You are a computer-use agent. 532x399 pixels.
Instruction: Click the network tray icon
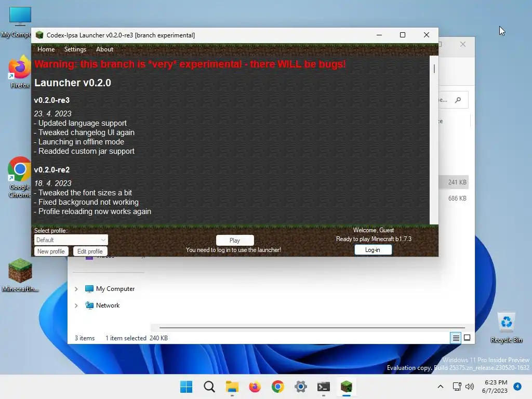(457, 387)
